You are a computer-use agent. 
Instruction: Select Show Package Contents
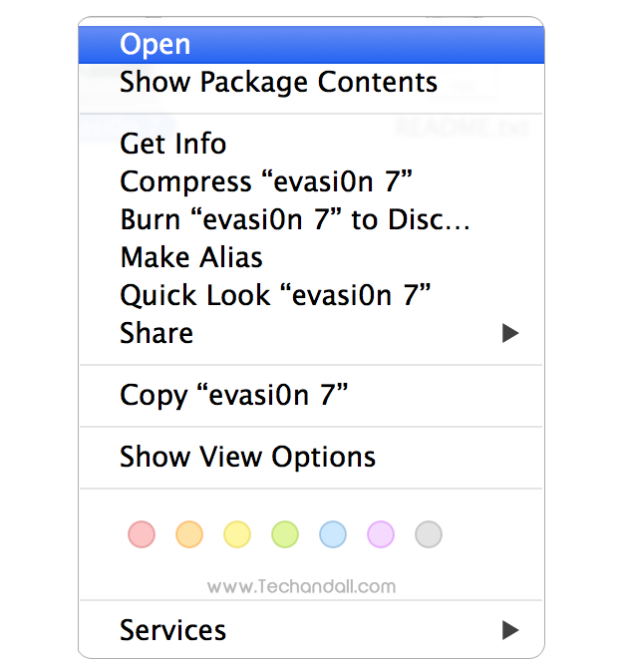point(278,82)
